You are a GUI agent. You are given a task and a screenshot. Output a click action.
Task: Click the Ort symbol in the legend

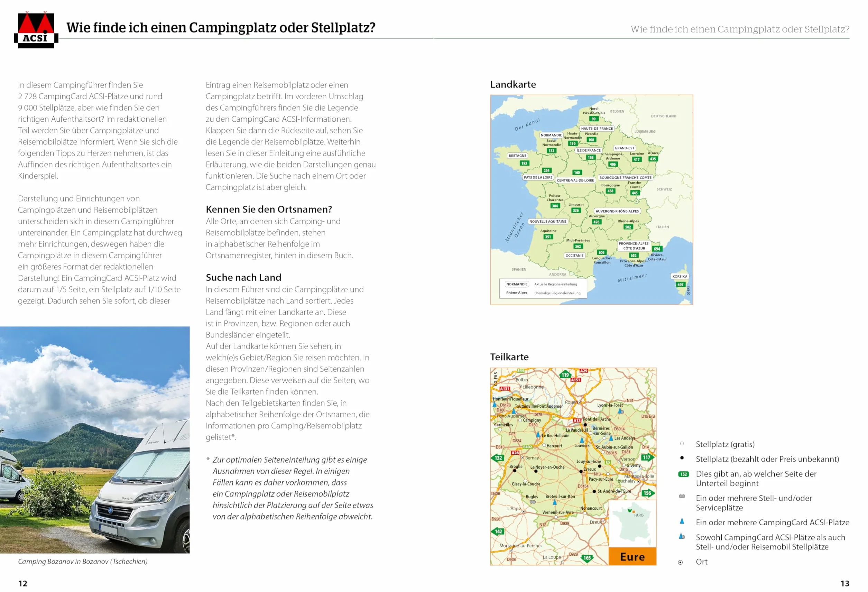[681, 563]
